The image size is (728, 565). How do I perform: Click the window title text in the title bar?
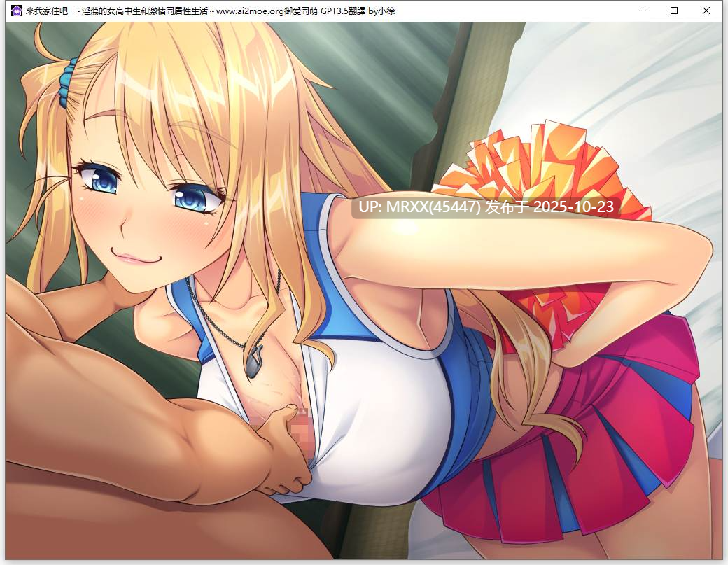click(210, 11)
